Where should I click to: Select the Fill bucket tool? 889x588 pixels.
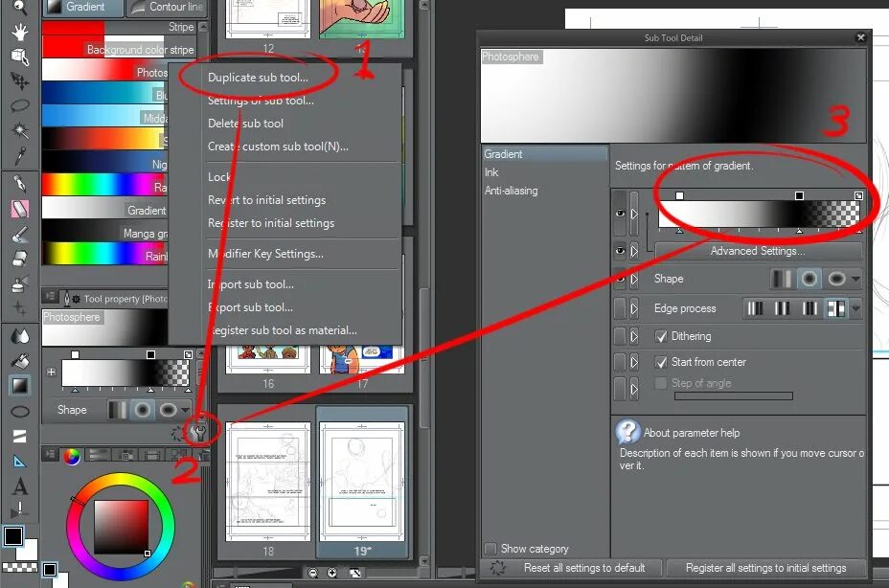pos(20,361)
